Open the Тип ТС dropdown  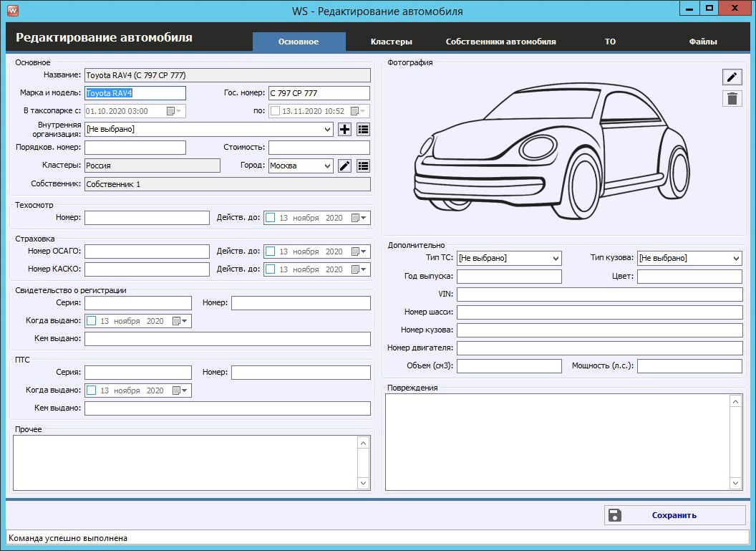pos(556,258)
